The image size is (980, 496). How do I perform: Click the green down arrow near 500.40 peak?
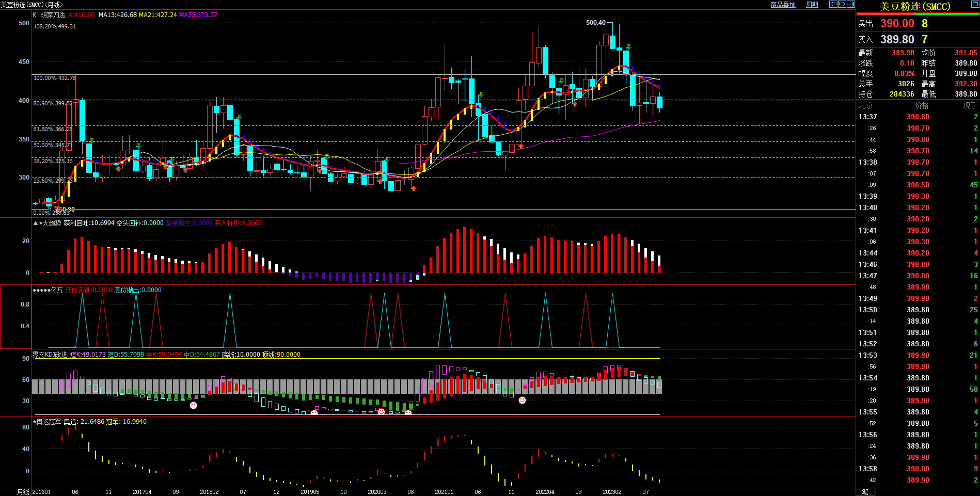click(x=628, y=47)
